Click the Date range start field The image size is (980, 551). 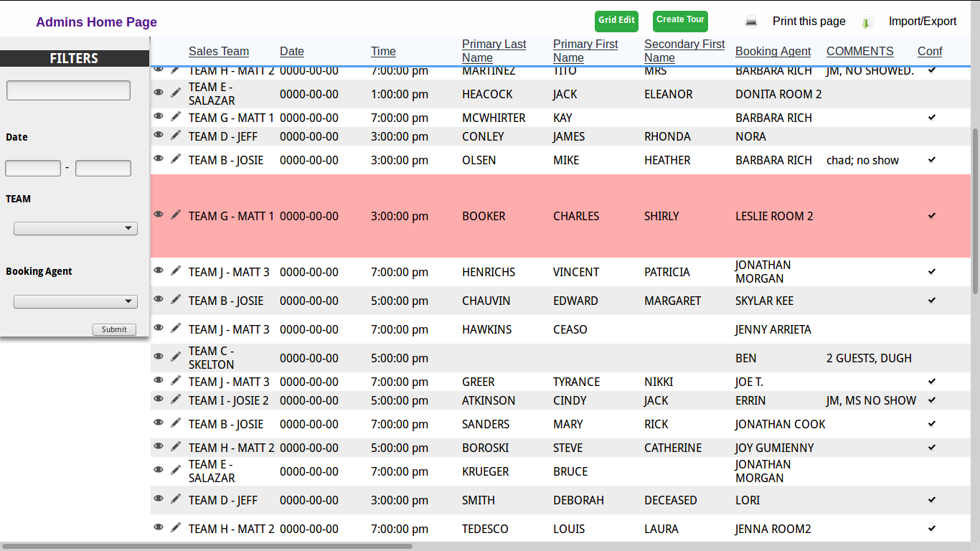(x=33, y=169)
